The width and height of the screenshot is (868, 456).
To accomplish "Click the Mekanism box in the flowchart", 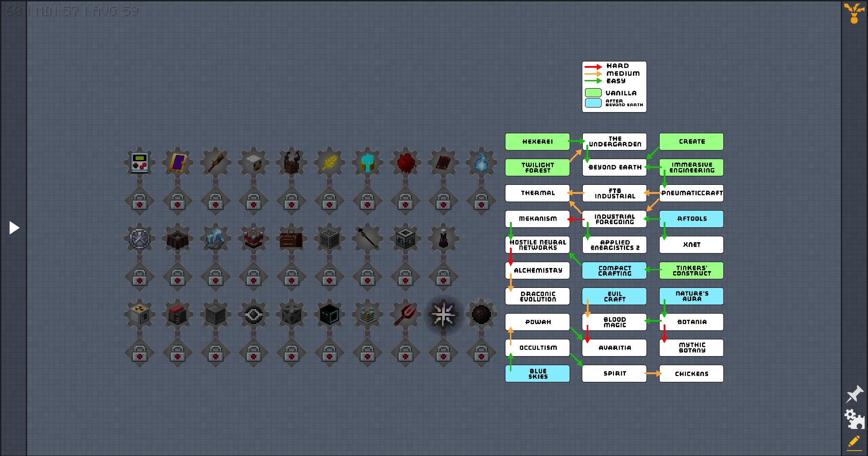I will tap(538, 219).
